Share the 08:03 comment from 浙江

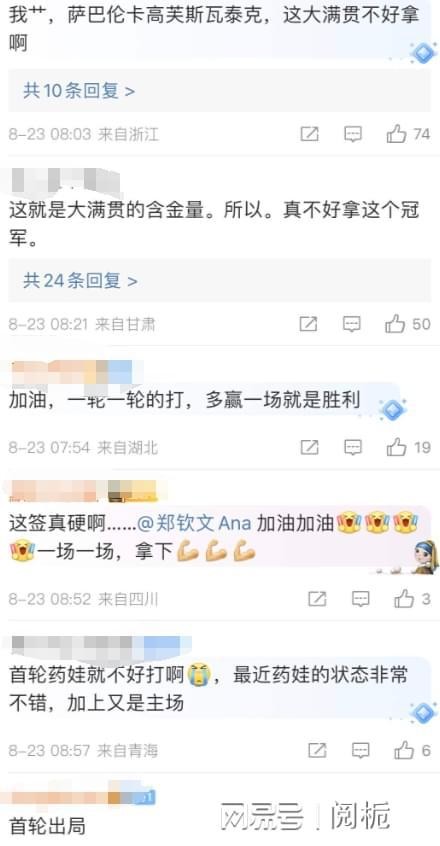tap(309, 134)
